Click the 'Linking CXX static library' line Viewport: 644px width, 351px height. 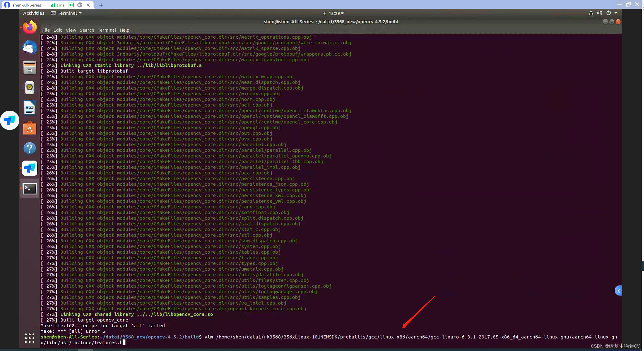121,65
